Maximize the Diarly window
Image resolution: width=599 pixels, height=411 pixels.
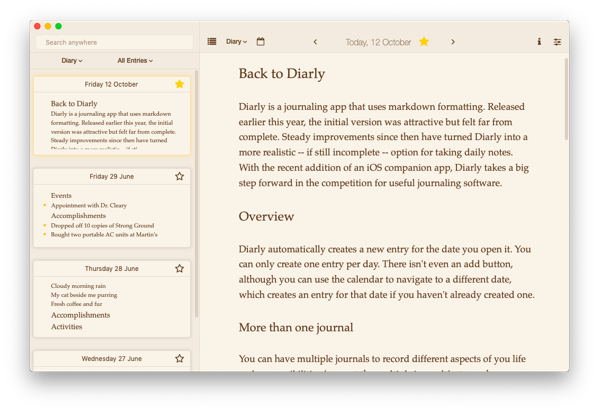point(58,26)
